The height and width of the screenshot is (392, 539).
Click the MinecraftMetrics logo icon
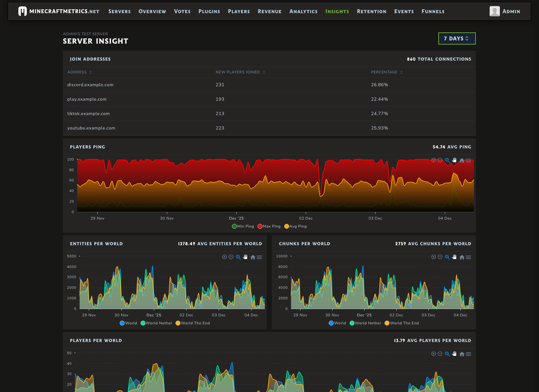pyautogui.click(x=22, y=11)
